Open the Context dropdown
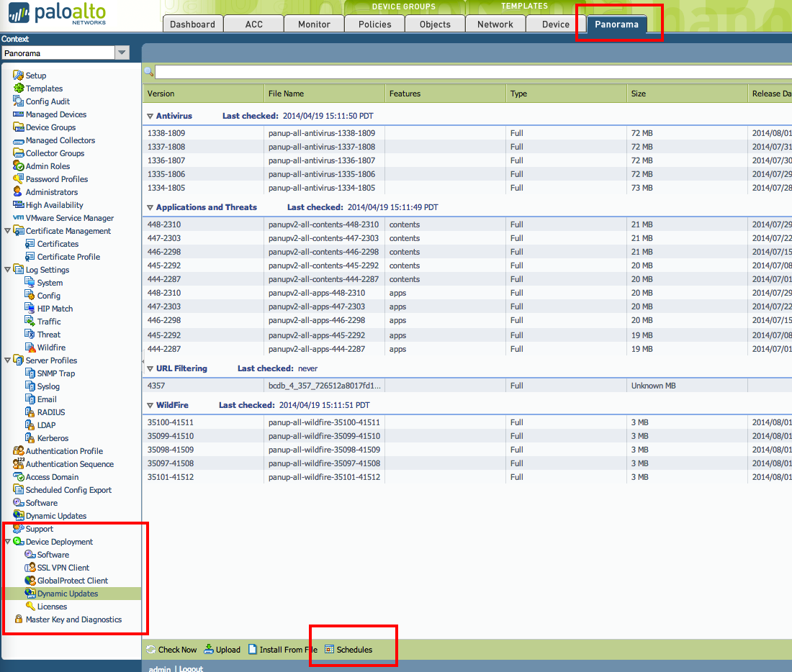Viewport: 792px width, 672px height. point(121,52)
